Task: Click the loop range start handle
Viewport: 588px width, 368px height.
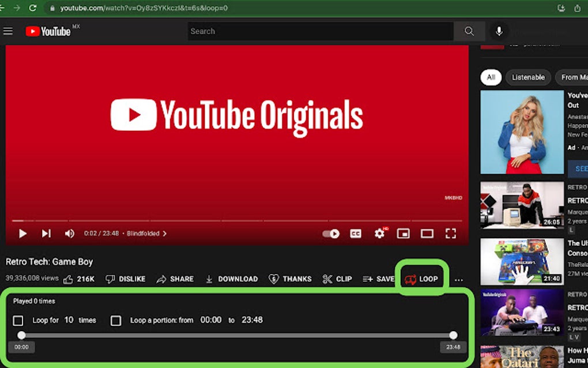Action: click(x=21, y=335)
